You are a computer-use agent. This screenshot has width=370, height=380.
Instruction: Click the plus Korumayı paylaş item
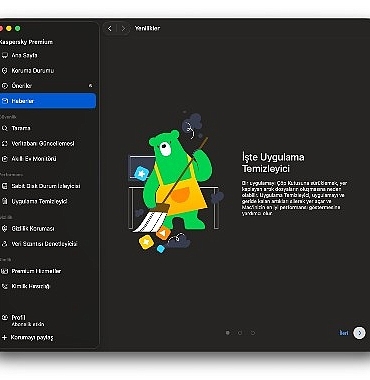[48, 338]
